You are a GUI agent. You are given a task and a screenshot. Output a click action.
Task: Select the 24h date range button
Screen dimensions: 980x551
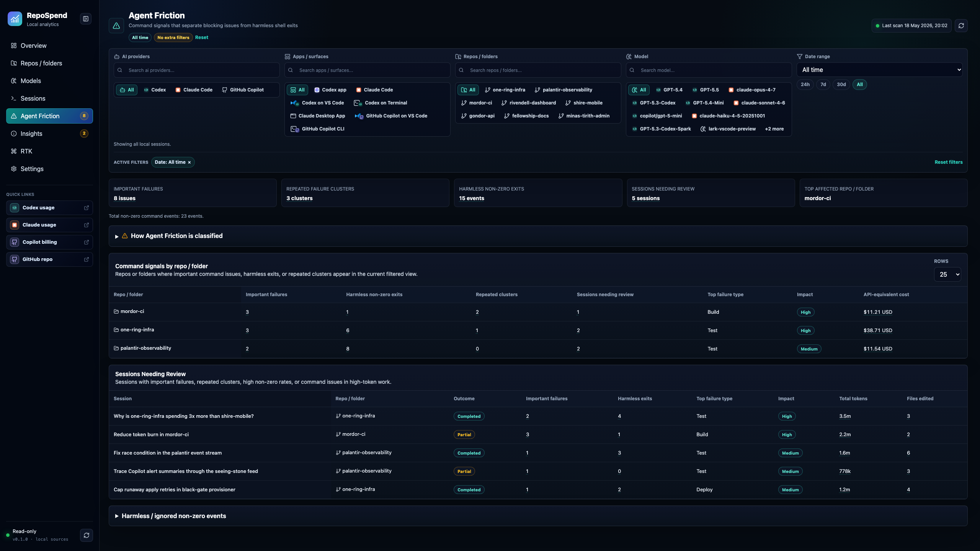click(805, 85)
